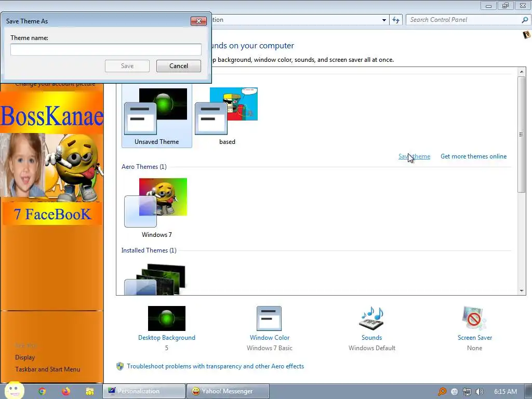Click the Aero Themes (1) heading
This screenshot has width=532, height=399.
pos(144,167)
